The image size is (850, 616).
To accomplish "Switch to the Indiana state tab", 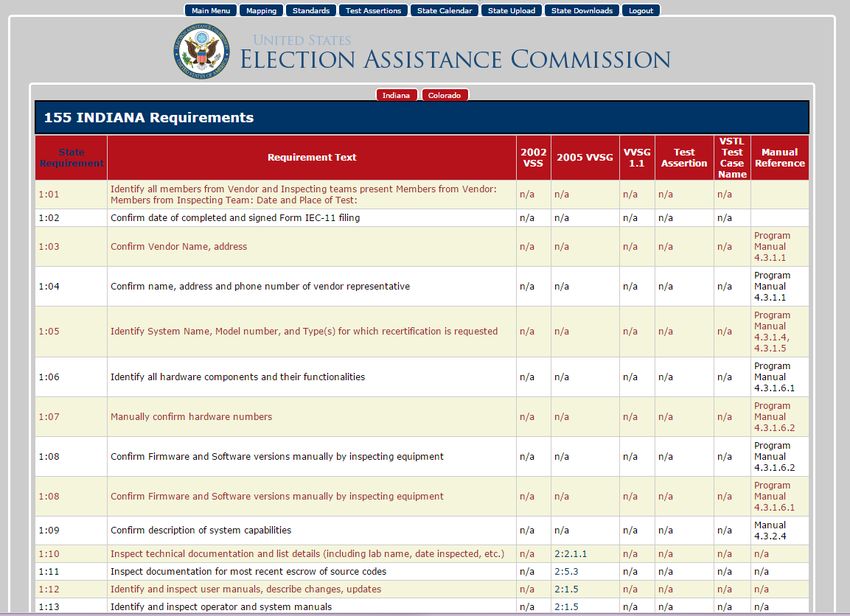I will tap(396, 95).
